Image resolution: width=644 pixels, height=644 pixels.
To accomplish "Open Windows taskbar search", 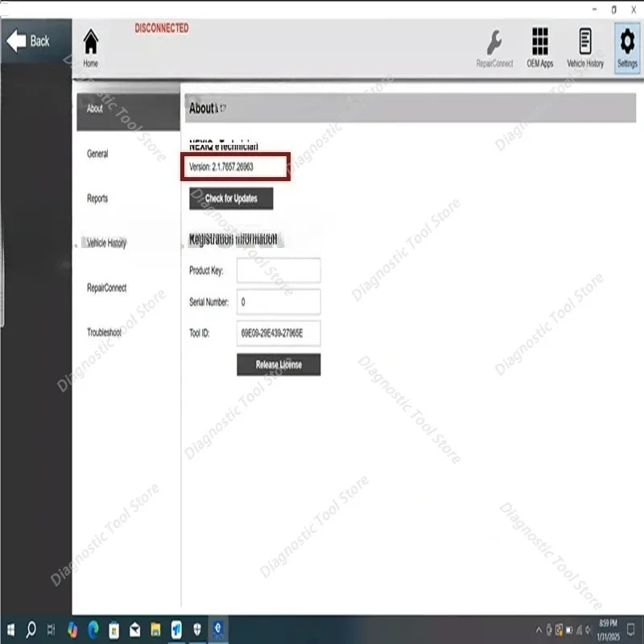I will click(31, 630).
